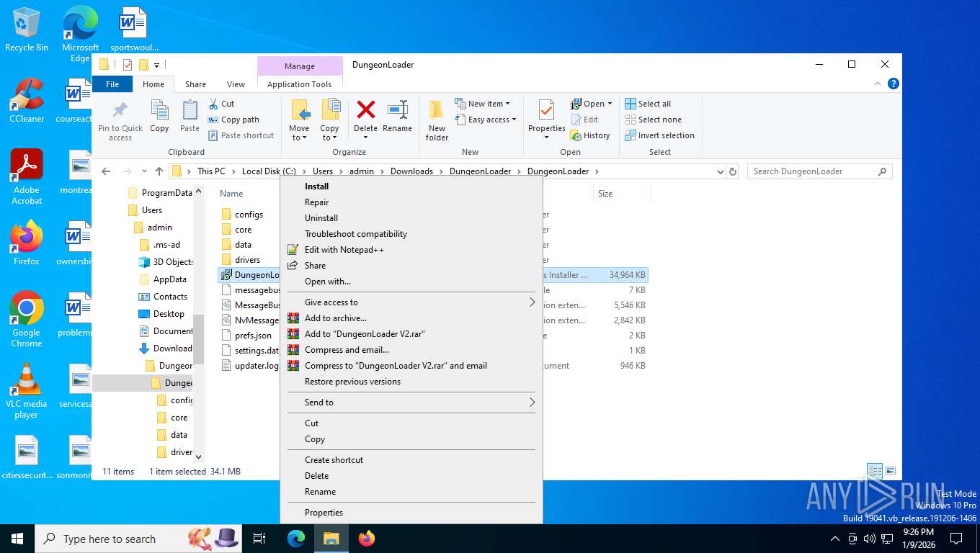Click the Pin to Quick access icon
Image resolution: width=980 pixels, height=553 pixels.
(120, 110)
